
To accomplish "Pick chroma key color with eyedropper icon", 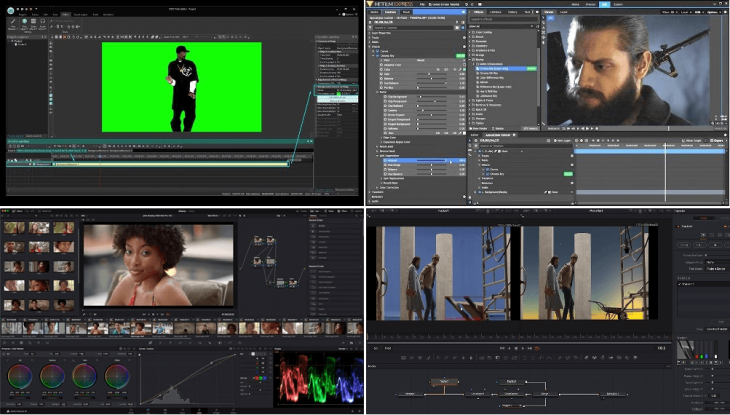I will pos(460,69).
